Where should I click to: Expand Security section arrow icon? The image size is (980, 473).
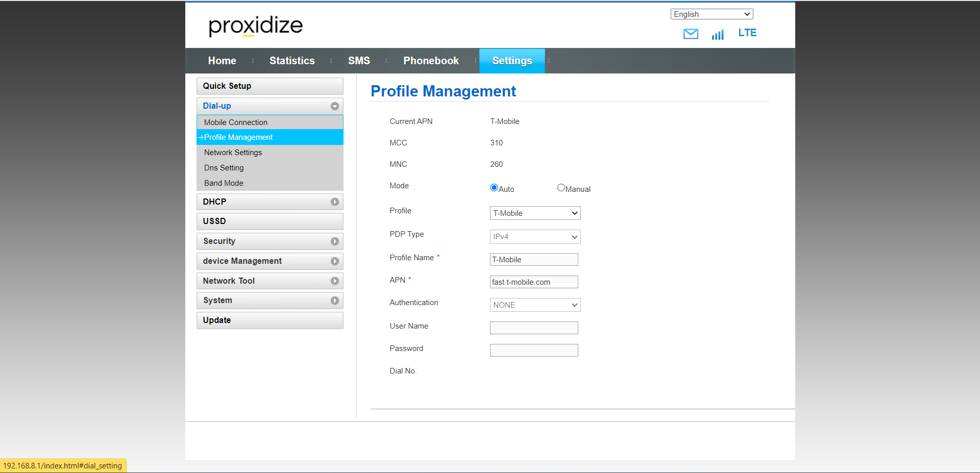(335, 241)
